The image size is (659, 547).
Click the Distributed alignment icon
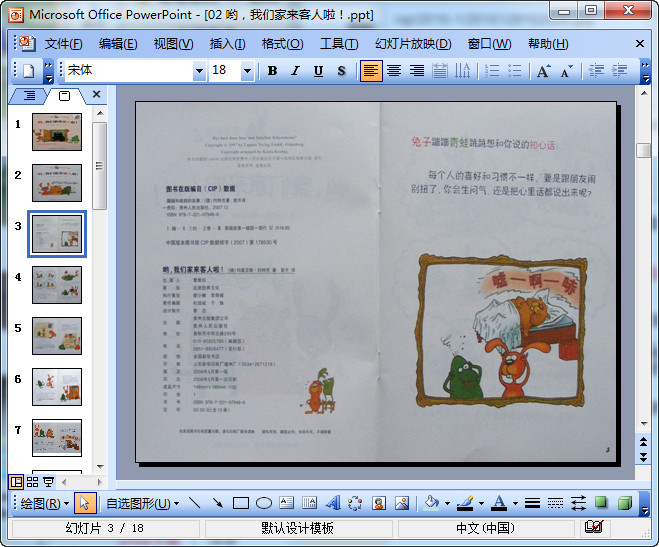point(440,71)
